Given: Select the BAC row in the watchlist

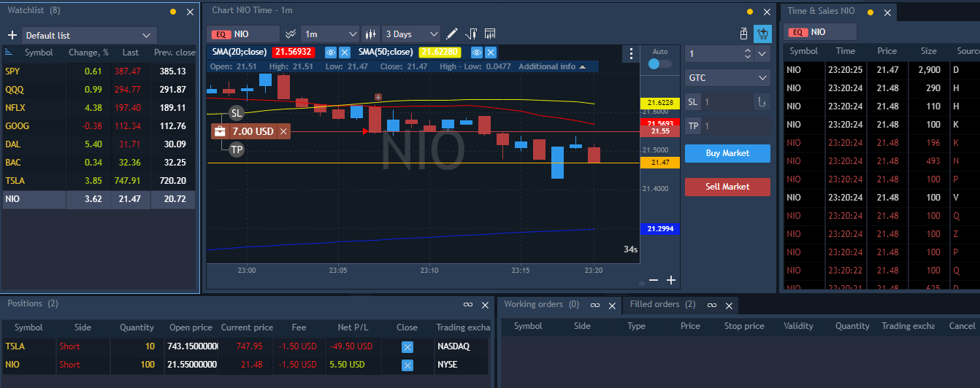Looking at the screenshot, I should coord(99,163).
